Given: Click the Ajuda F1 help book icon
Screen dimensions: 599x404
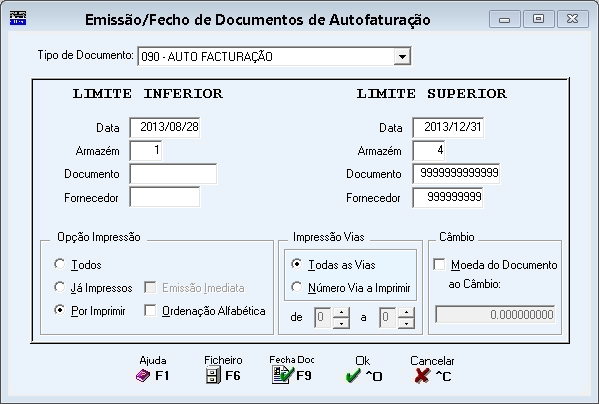Looking at the screenshot, I should point(143,376).
